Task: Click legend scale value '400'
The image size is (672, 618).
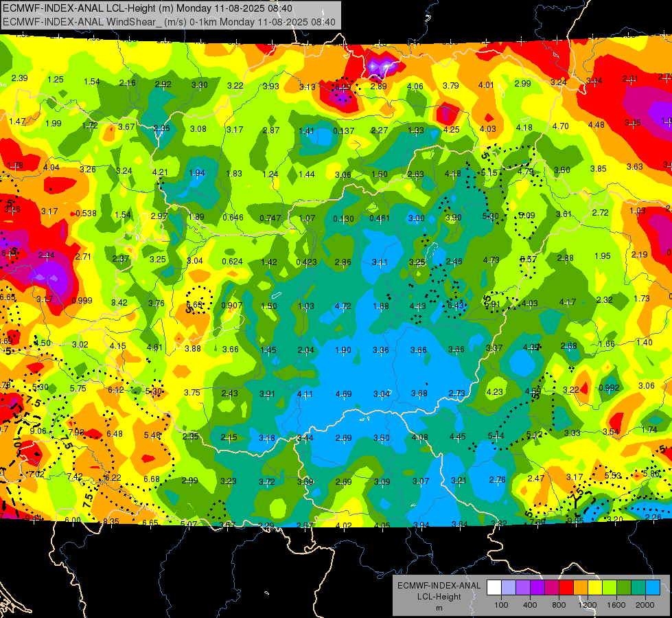Action: (530, 605)
